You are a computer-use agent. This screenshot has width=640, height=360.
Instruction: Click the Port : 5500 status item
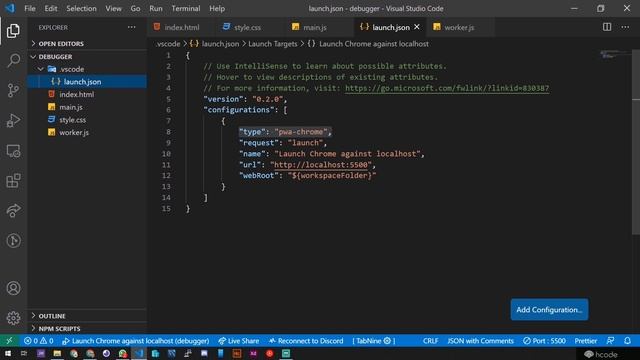(x=544, y=341)
